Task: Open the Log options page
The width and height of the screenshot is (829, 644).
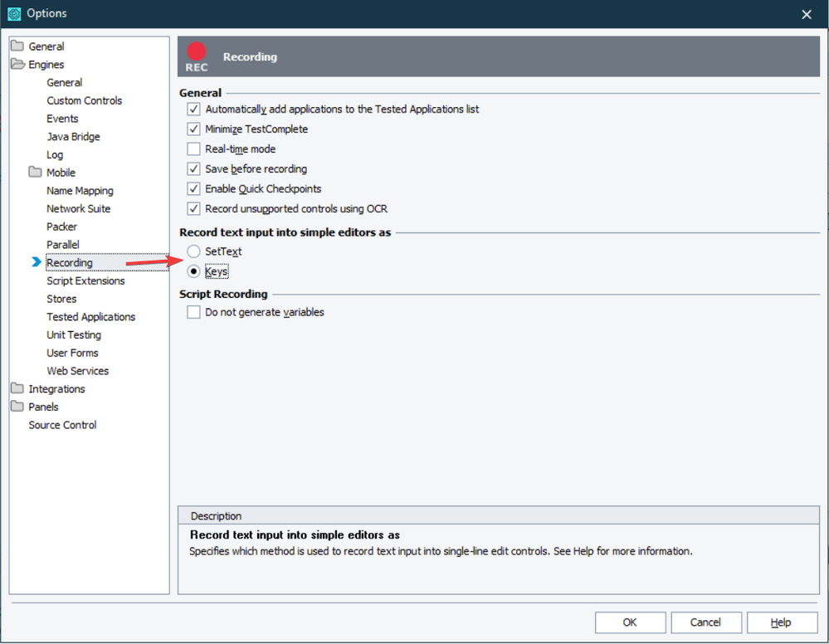Action: pos(55,154)
